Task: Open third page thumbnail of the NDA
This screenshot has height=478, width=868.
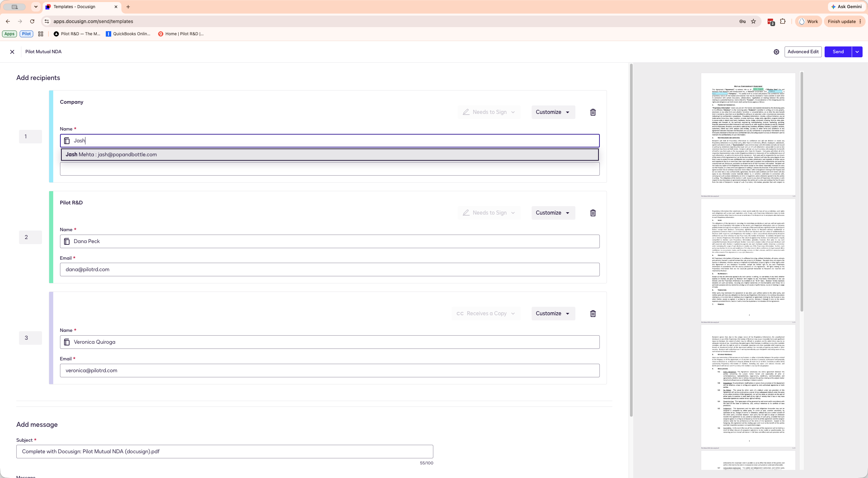Action: (748, 386)
